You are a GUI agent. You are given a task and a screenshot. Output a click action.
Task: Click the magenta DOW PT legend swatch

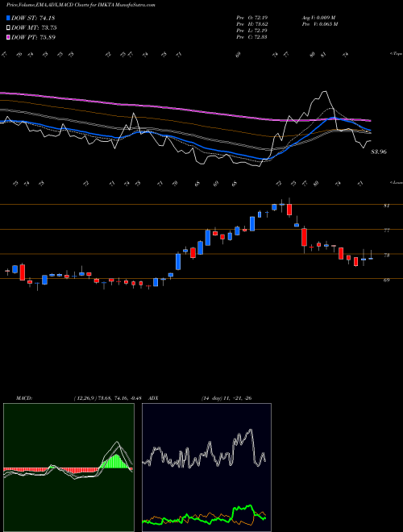tap(9, 37)
